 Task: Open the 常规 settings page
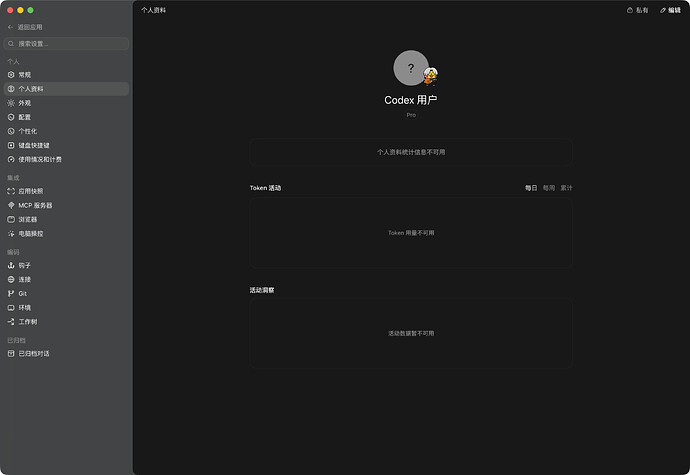coord(66,75)
